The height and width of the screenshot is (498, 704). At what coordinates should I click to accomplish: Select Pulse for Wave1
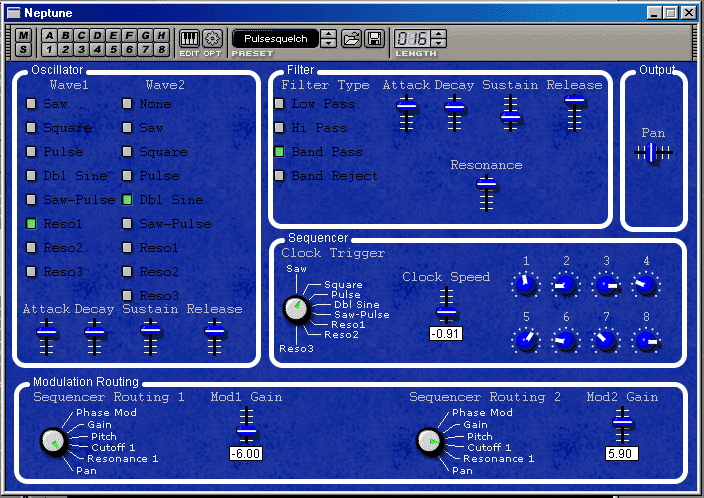pyautogui.click(x=31, y=152)
